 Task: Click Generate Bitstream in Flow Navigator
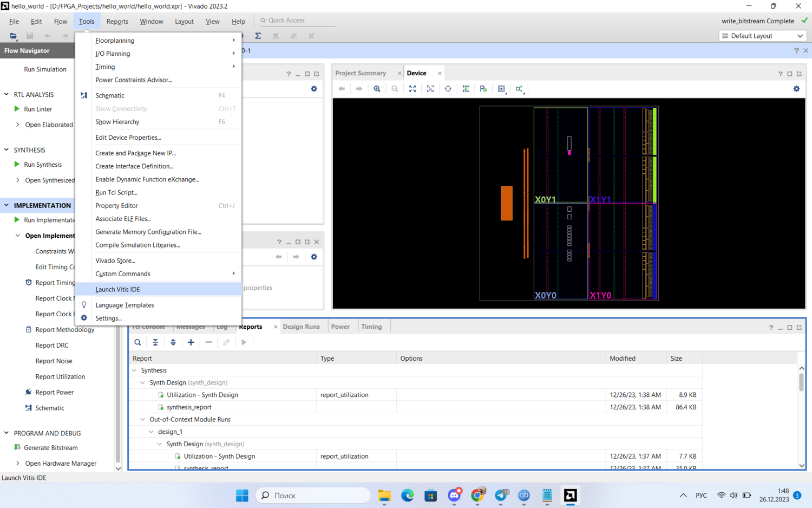pos(51,448)
